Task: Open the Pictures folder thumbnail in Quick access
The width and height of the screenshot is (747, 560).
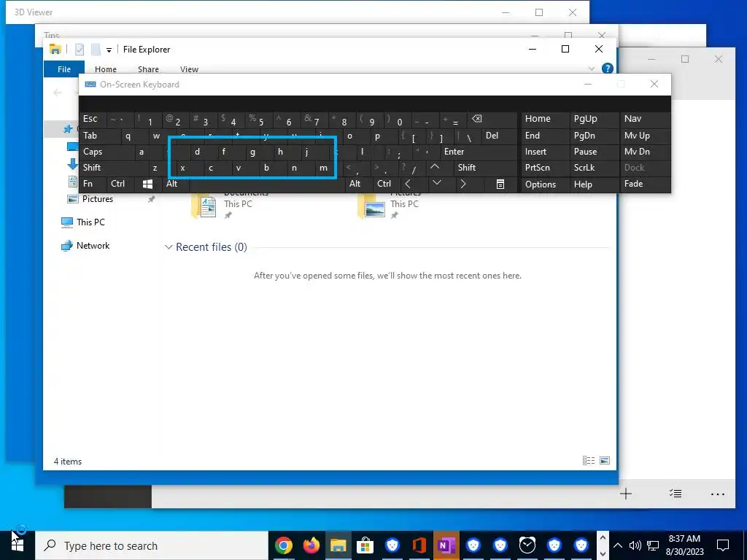Action: (373, 208)
